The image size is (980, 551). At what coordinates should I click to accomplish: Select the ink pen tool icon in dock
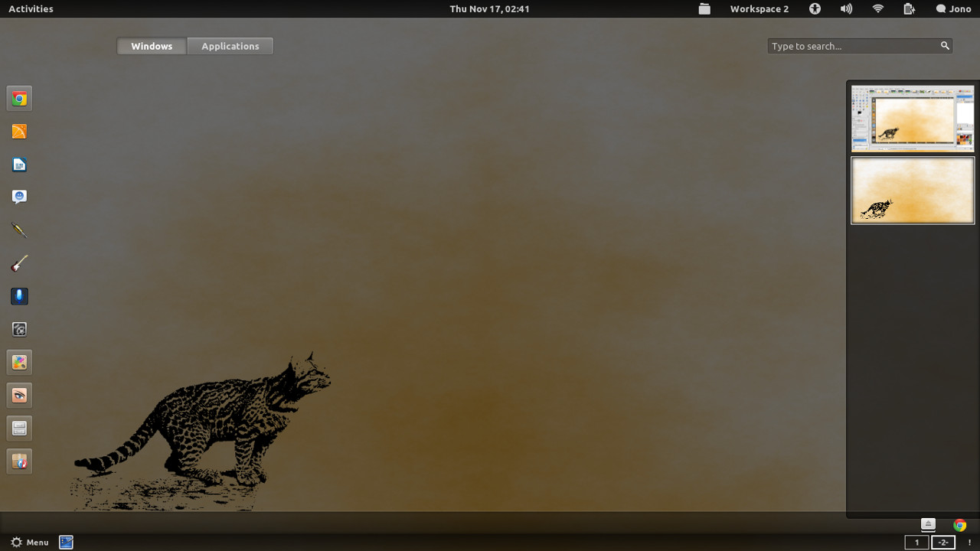(x=19, y=230)
